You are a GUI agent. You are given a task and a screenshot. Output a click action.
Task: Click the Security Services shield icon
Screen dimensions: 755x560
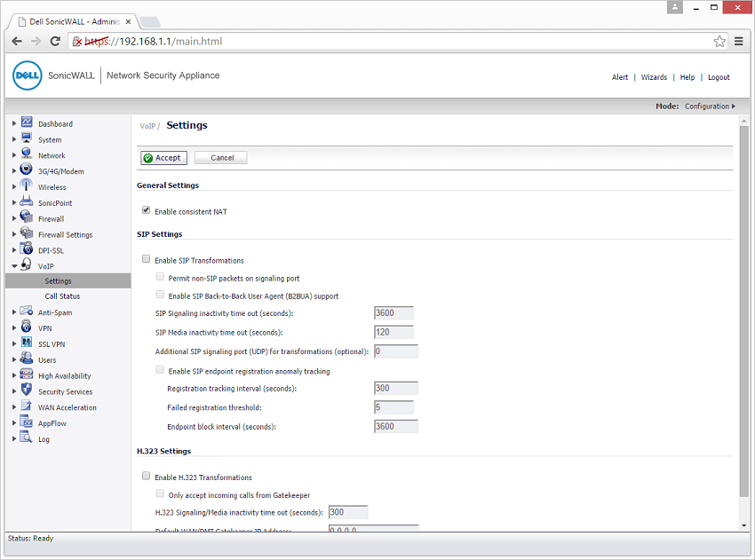point(27,390)
